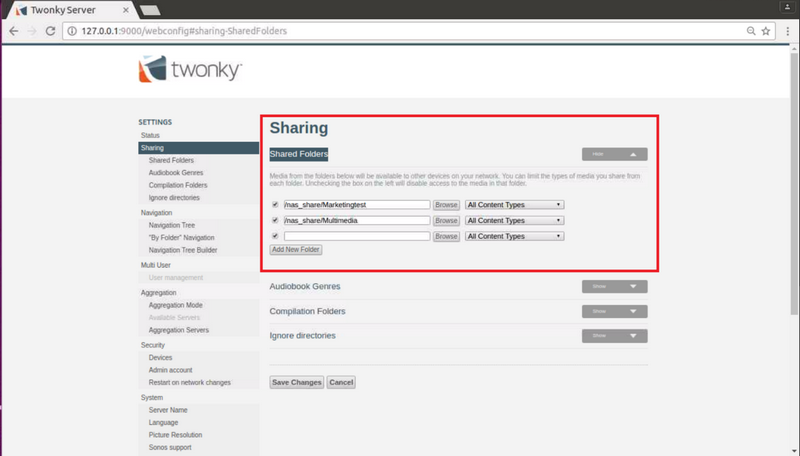
Task: Open Aggregation Mode sidebar link
Action: click(x=176, y=305)
